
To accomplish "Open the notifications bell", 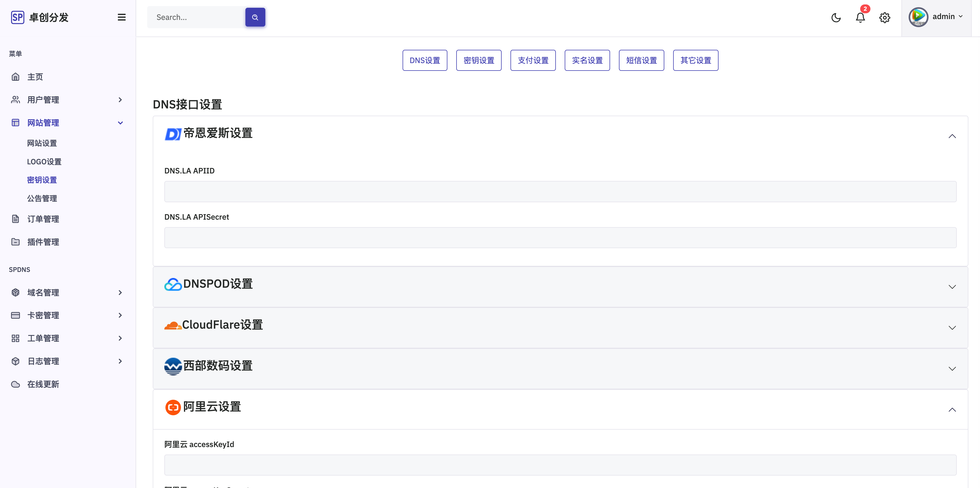I will click(x=860, y=17).
